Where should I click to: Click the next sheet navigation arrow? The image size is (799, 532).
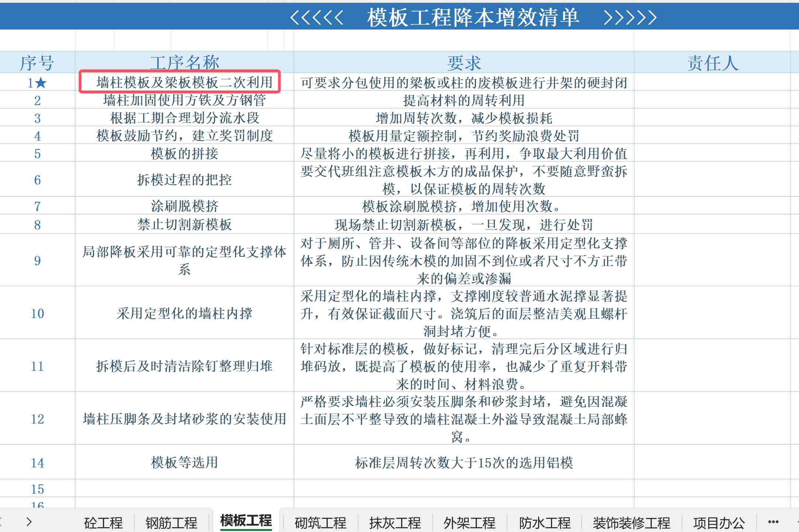[x=29, y=522]
